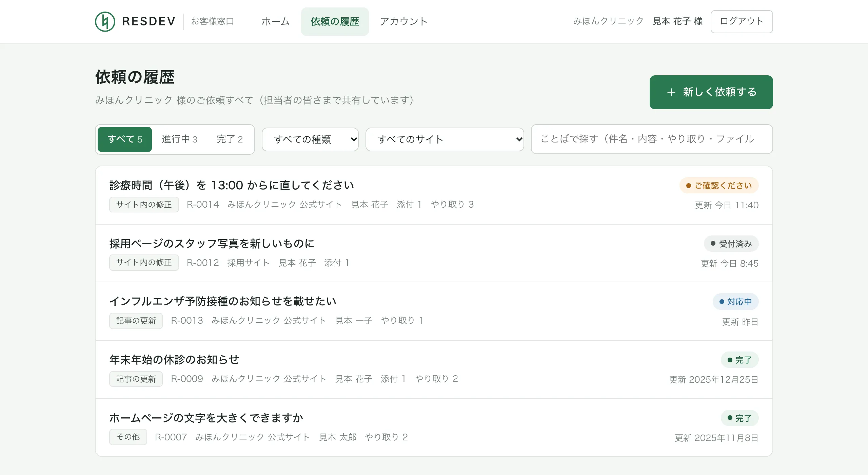Image resolution: width=868 pixels, height=475 pixels.
Task: Click request ID R-0014
Action: click(203, 205)
